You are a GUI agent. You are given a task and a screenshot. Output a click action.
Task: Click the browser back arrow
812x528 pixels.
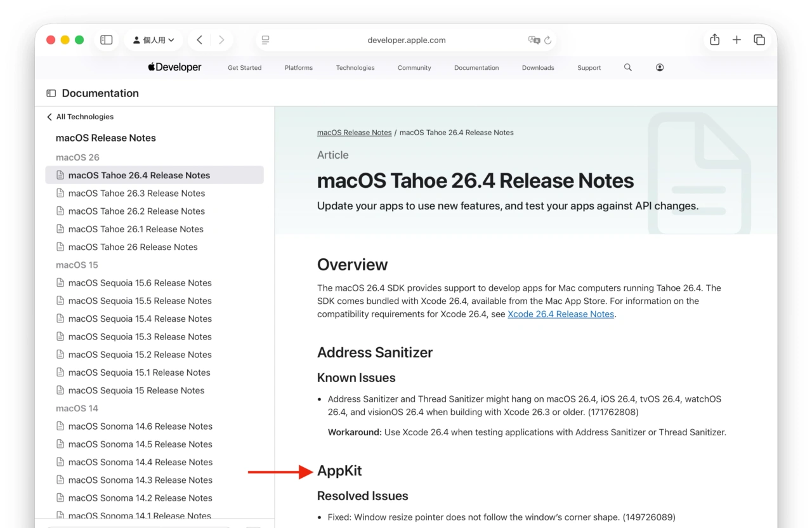click(199, 40)
